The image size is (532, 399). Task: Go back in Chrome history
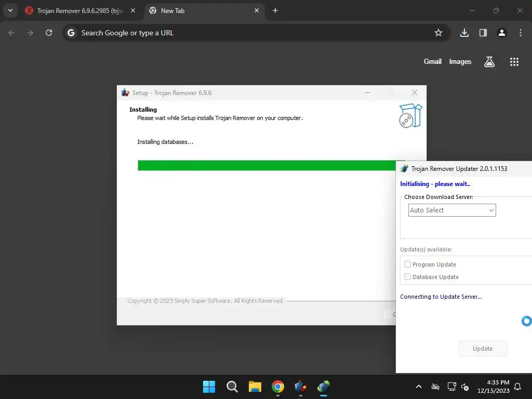pos(11,33)
